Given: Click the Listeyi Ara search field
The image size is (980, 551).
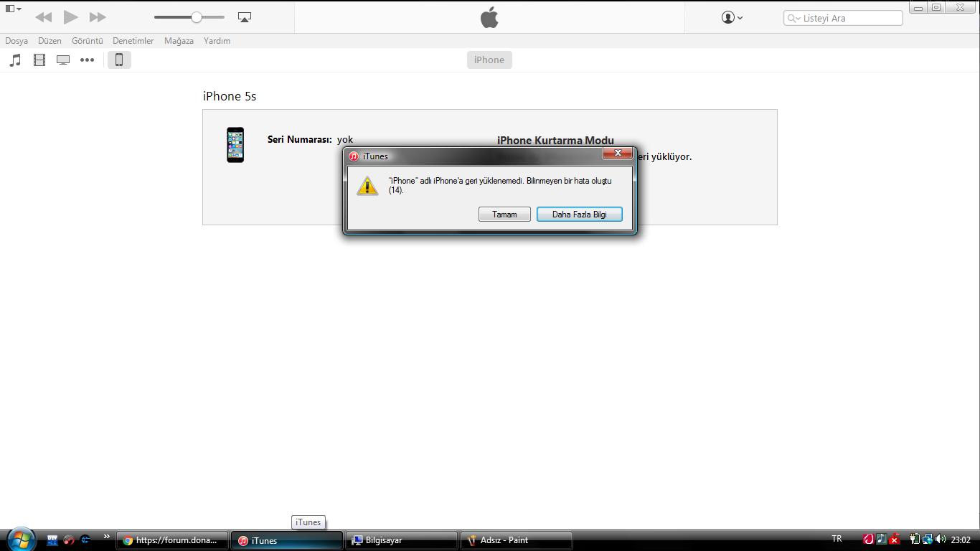Looking at the screenshot, I should [x=843, y=18].
